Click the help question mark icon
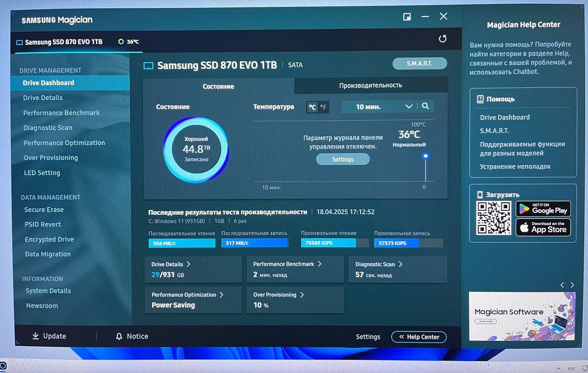 point(481,99)
